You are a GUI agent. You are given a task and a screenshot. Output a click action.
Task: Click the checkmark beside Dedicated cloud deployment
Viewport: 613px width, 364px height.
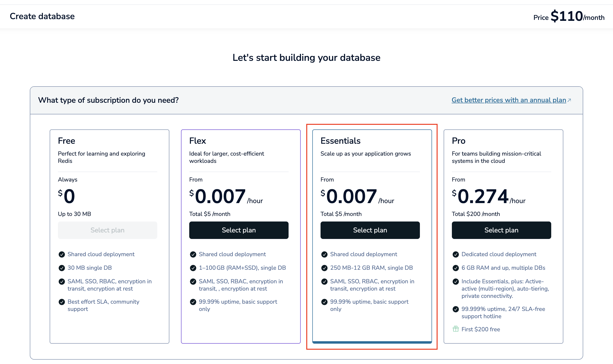click(x=456, y=254)
